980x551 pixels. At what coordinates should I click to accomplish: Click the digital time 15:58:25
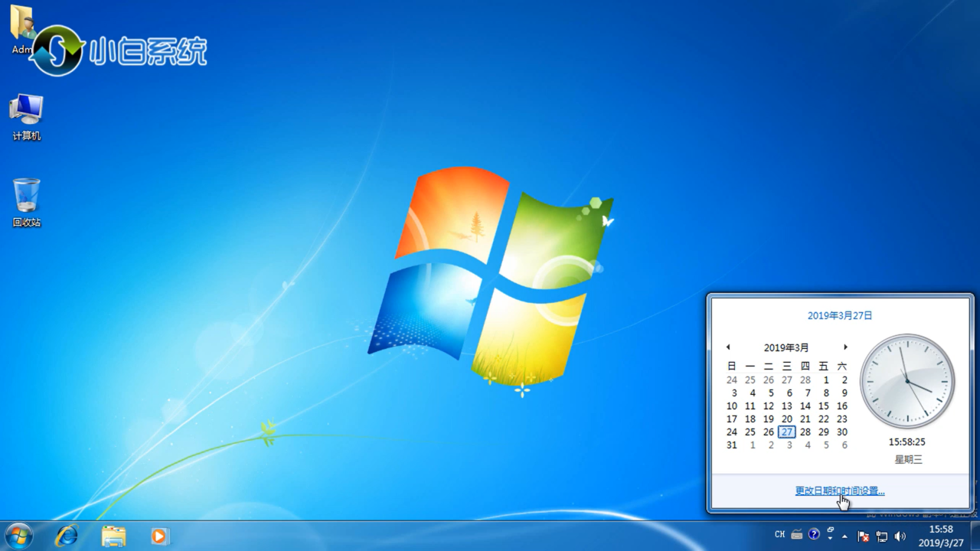coord(907,442)
